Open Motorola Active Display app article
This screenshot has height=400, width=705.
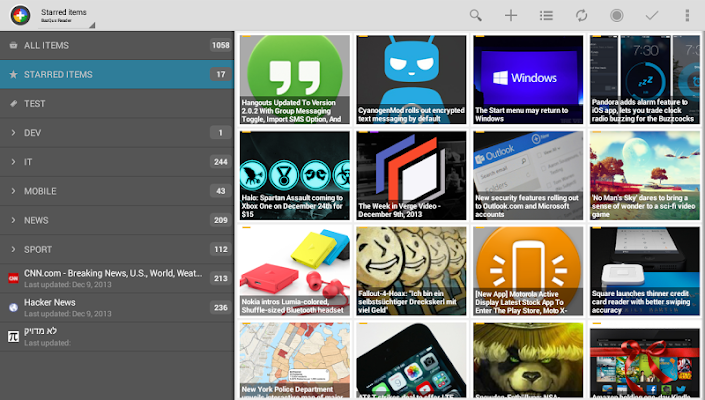[x=528, y=271]
